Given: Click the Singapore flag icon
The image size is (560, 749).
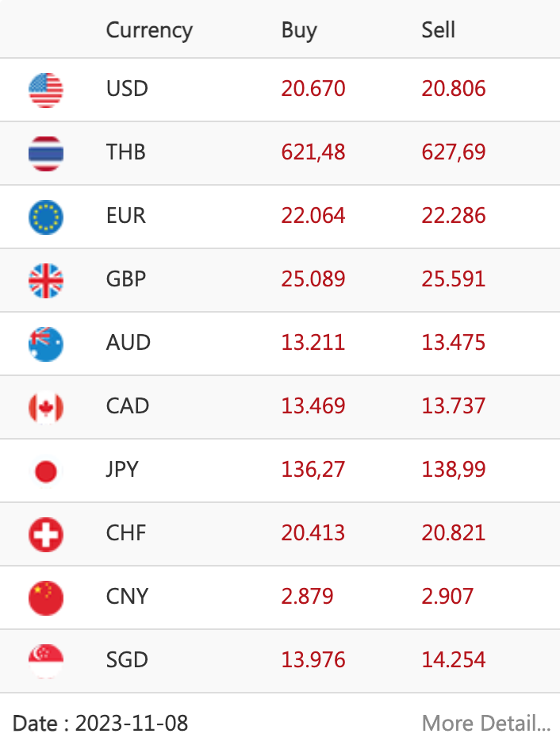Looking at the screenshot, I should (46, 662).
